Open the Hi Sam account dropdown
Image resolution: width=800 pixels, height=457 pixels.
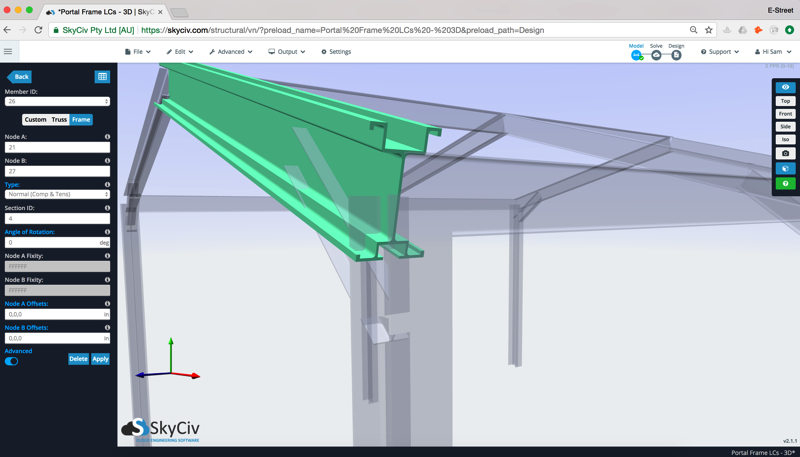[x=773, y=52]
